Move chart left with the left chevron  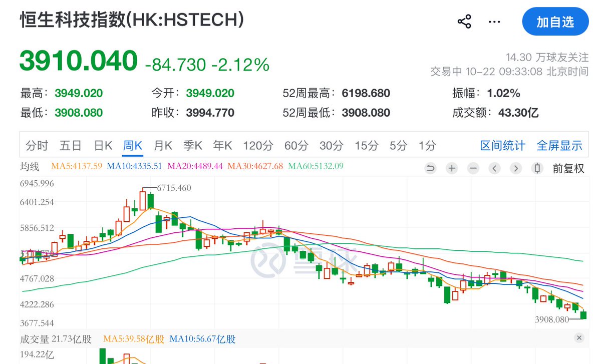pyautogui.click(x=494, y=168)
